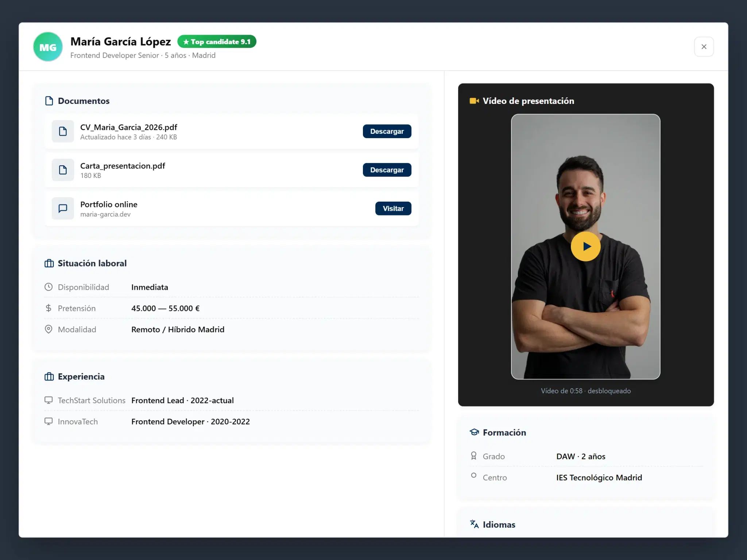The width and height of the screenshot is (747, 560).
Task: Click the Portfolio online chat icon
Action: [63, 209]
